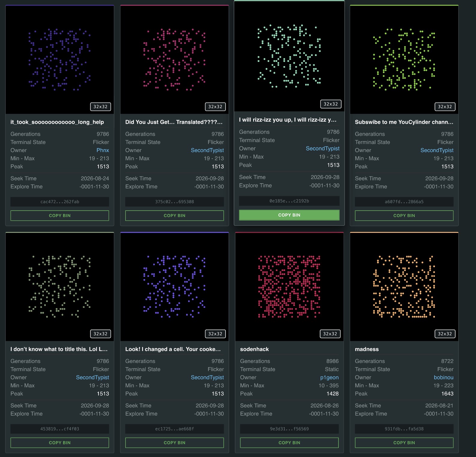The height and width of the screenshot is (457, 476).
Task: Open the purple pattern thumbnail of it_took_soooooooooooo_long_help
Action: [x=60, y=59]
